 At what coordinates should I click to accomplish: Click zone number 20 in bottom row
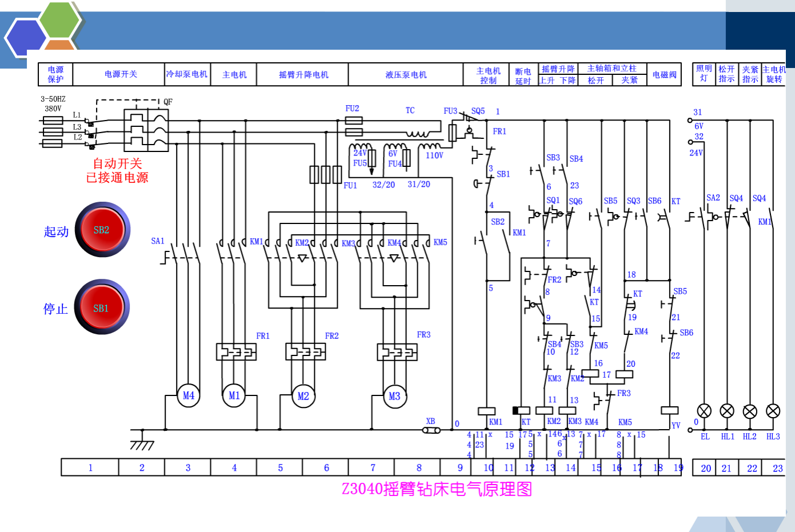click(706, 468)
